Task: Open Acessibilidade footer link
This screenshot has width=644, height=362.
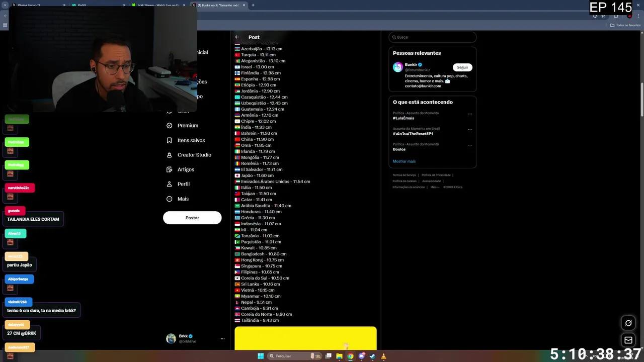Action: [x=431, y=181]
